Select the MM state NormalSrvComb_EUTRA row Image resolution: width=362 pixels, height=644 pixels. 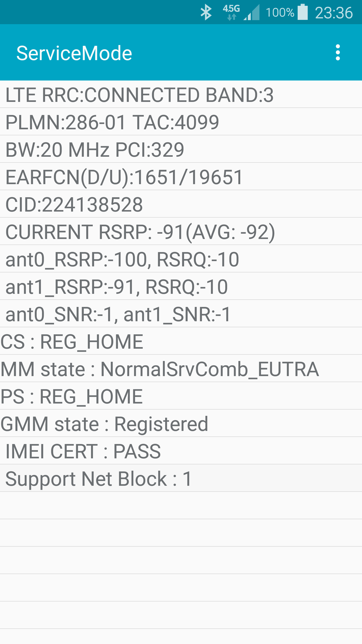pyautogui.click(x=181, y=369)
